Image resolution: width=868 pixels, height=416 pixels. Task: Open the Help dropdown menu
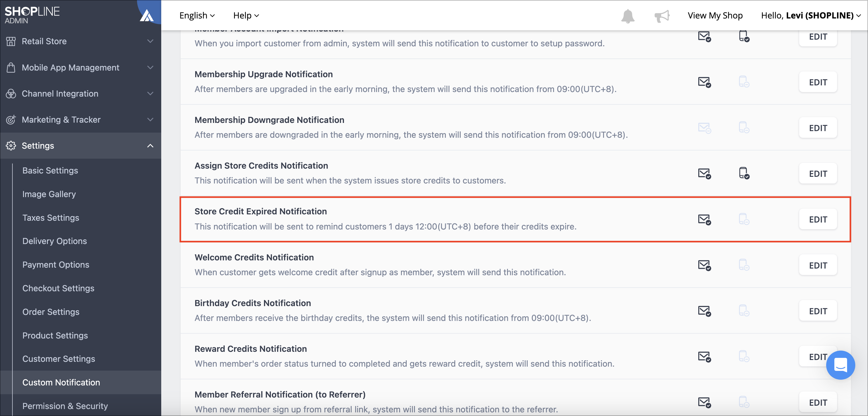[246, 15]
